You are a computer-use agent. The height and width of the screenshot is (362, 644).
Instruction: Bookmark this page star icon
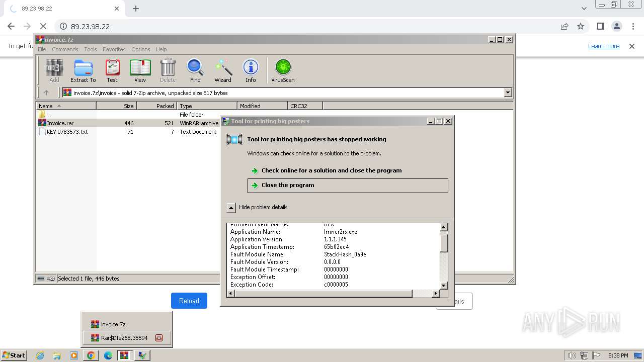click(581, 26)
